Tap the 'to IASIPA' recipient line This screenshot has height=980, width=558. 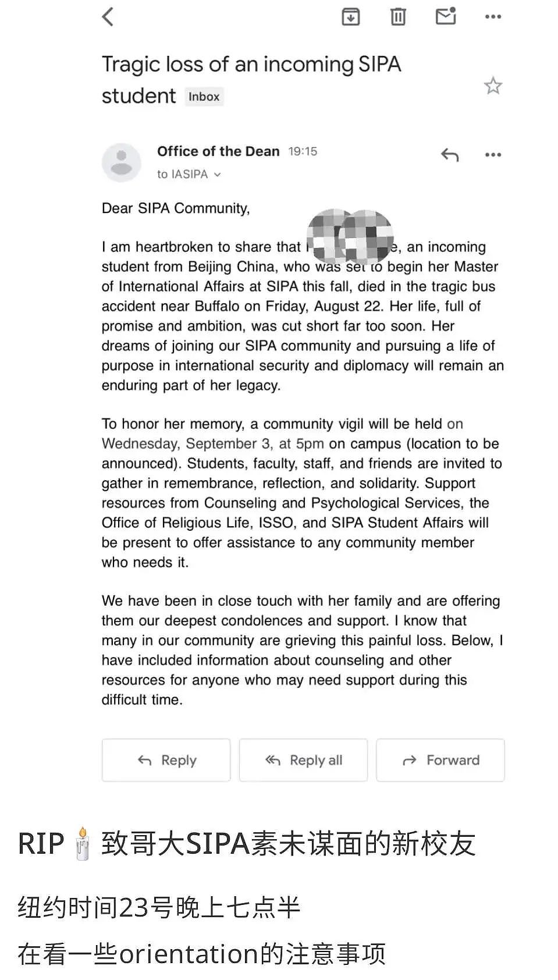(183, 175)
